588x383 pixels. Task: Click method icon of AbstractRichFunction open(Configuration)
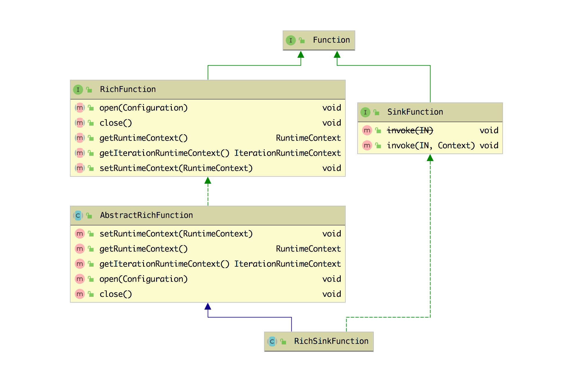(80, 279)
